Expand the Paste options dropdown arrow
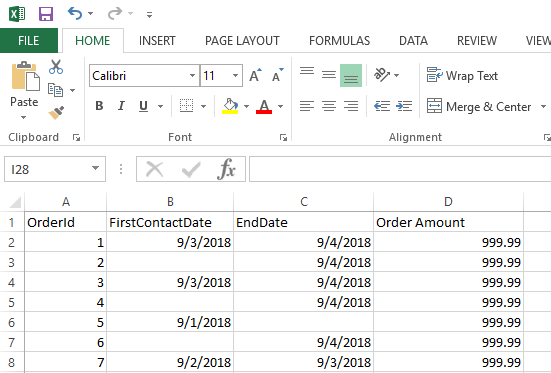 [24, 117]
